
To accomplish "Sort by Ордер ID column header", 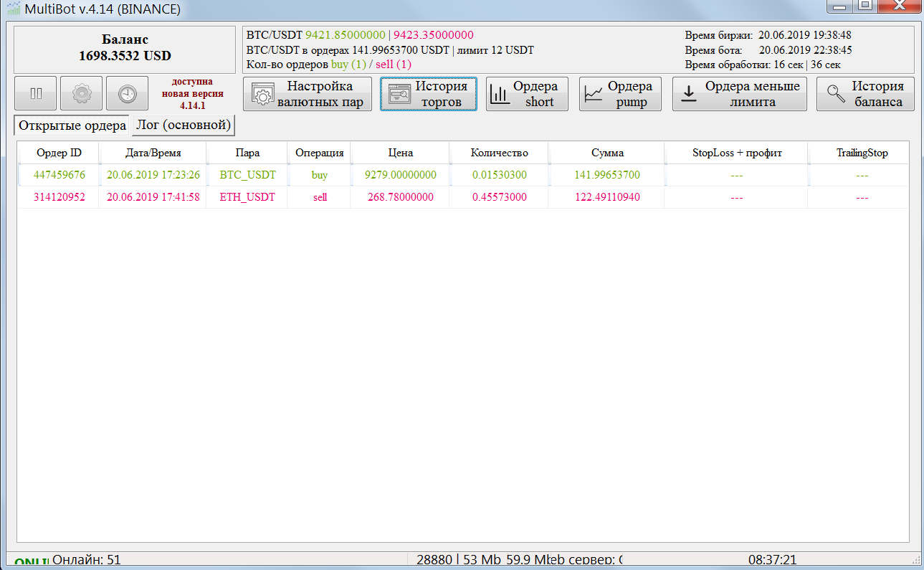I will click(59, 153).
